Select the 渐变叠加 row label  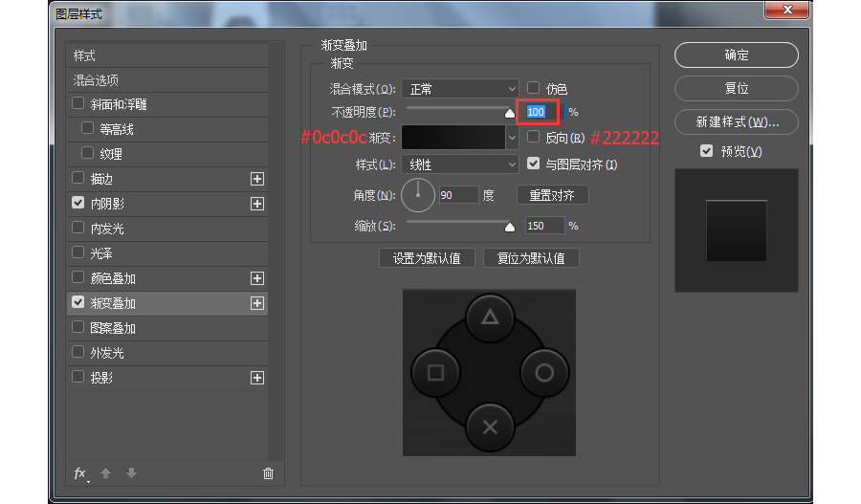pyautogui.click(x=113, y=303)
